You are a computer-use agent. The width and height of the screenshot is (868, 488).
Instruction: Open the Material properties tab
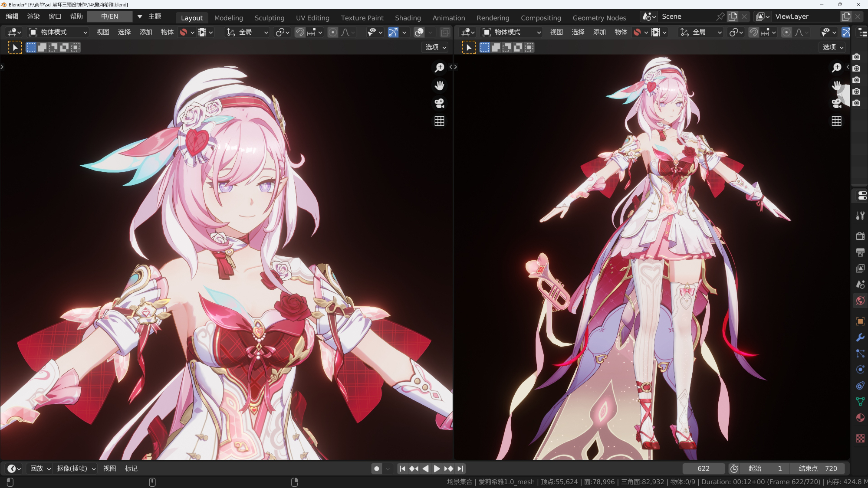(860, 418)
